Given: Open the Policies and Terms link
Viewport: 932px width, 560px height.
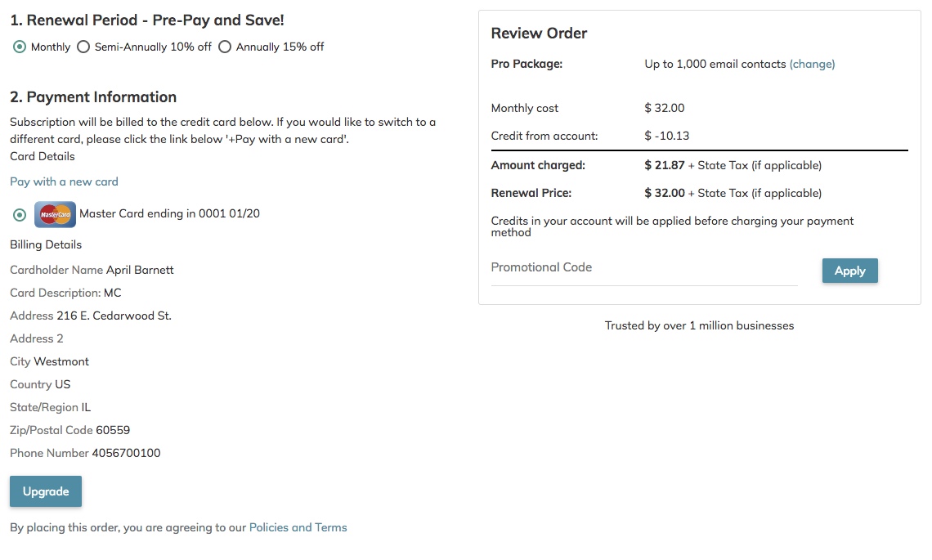Looking at the screenshot, I should tap(298, 528).
